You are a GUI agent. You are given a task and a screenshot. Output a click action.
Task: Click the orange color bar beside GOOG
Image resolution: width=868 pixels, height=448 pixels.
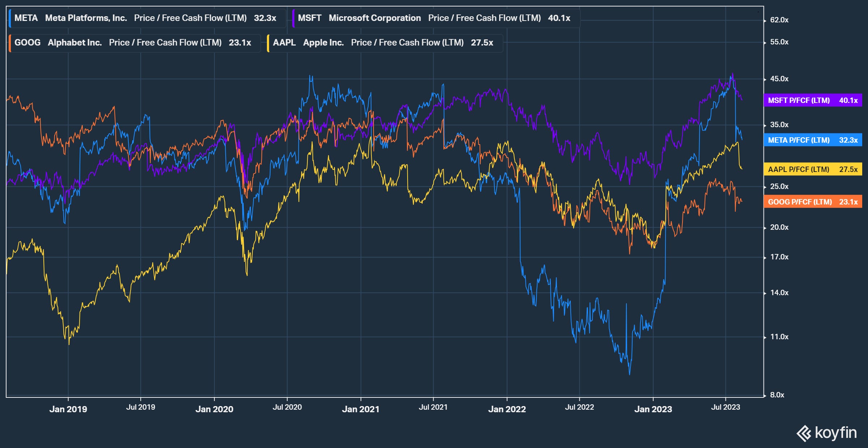coord(10,43)
